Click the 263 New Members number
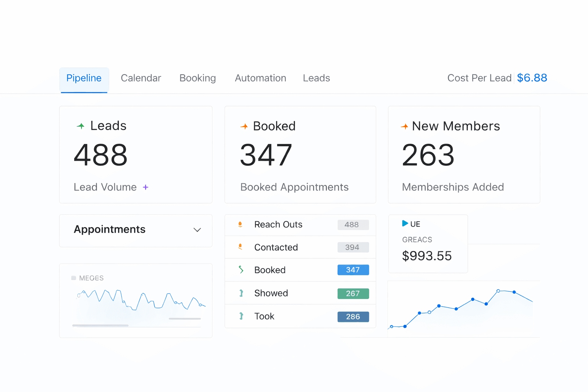Viewport: 588px width, 392px height. coord(428,155)
